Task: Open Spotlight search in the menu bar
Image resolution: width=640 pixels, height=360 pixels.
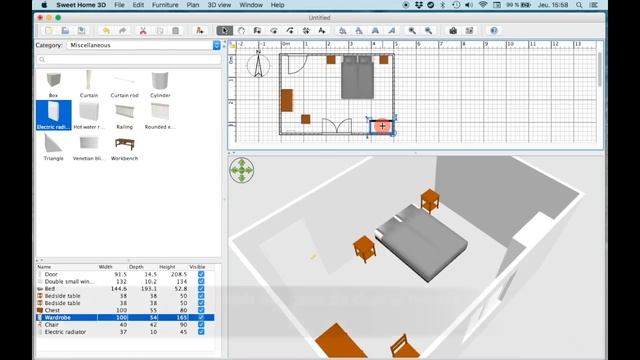Action: point(579,5)
